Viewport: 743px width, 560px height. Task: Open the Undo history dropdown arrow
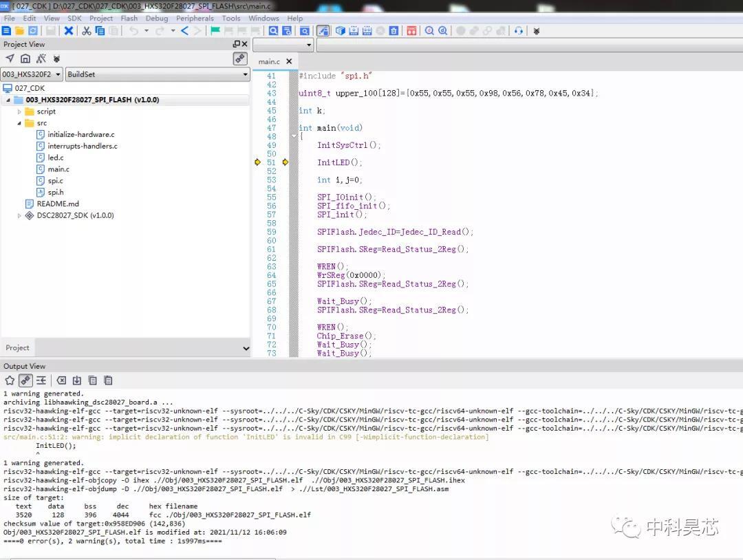[147, 31]
